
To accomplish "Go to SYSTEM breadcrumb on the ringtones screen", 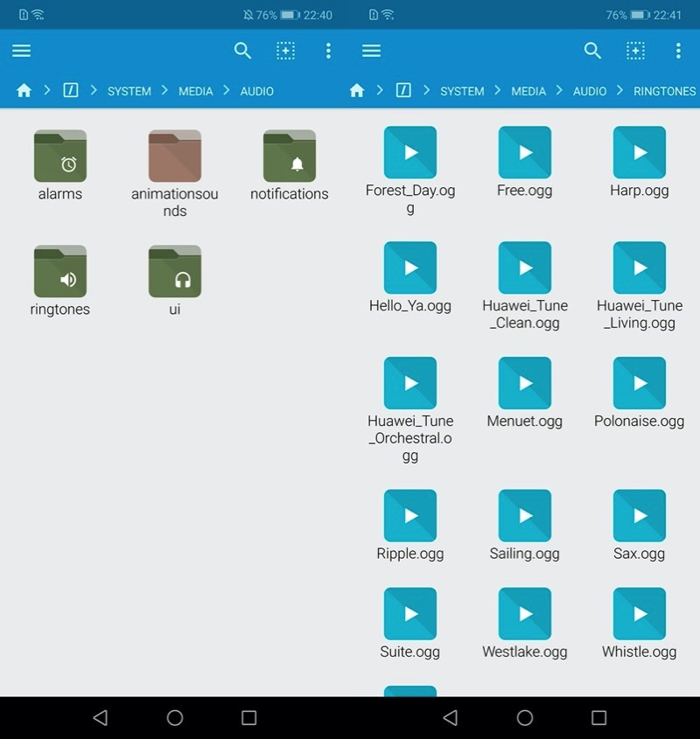I will (462, 91).
